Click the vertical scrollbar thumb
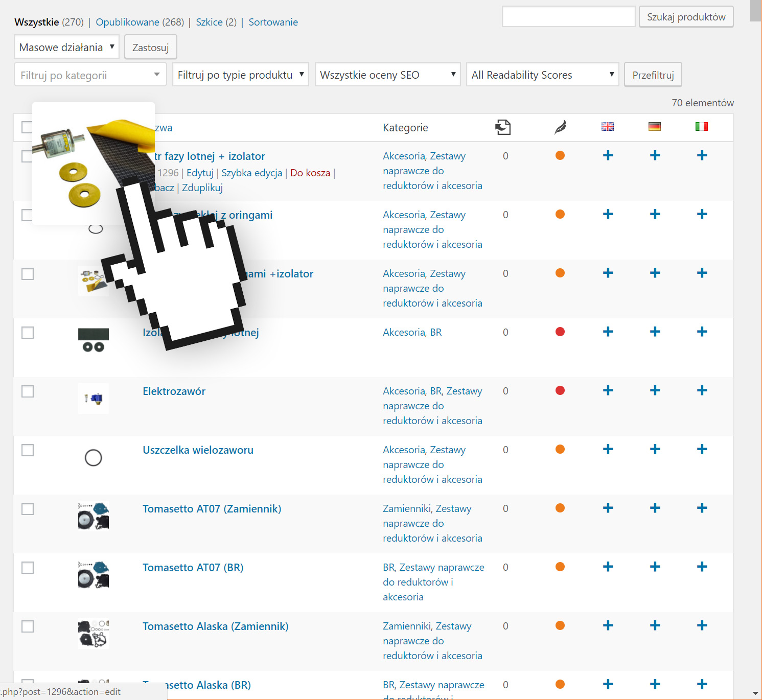Screen dimensions: 762x700 (755, 11)
